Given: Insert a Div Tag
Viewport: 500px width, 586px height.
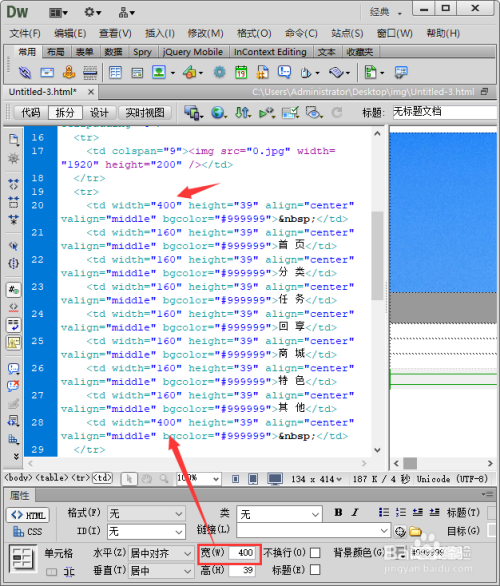Looking at the screenshot, I should tap(137, 73).
